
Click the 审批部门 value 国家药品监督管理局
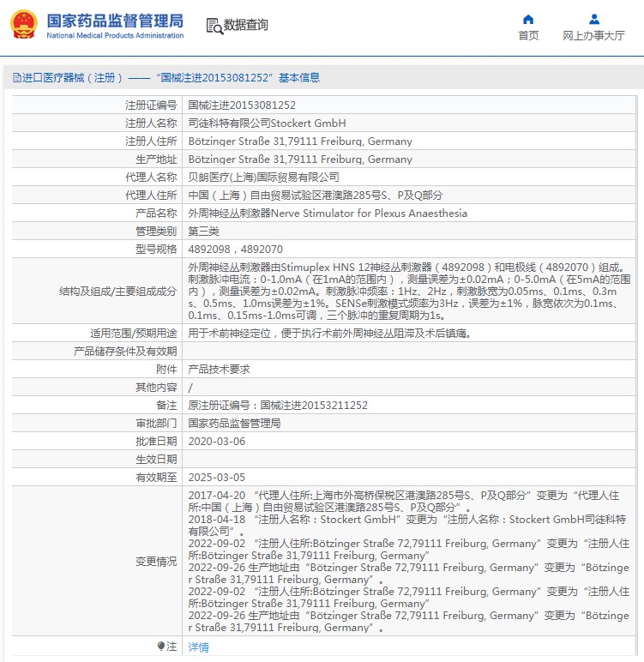click(234, 424)
